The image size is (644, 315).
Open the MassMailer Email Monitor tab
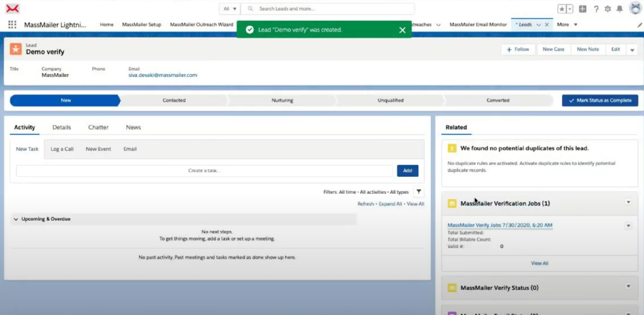pyautogui.click(x=478, y=25)
